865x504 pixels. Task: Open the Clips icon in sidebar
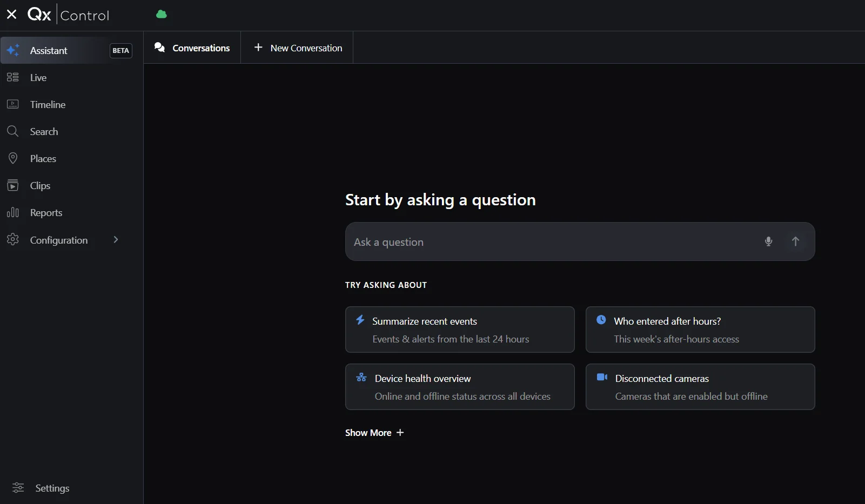pyautogui.click(x=13, y=185)
